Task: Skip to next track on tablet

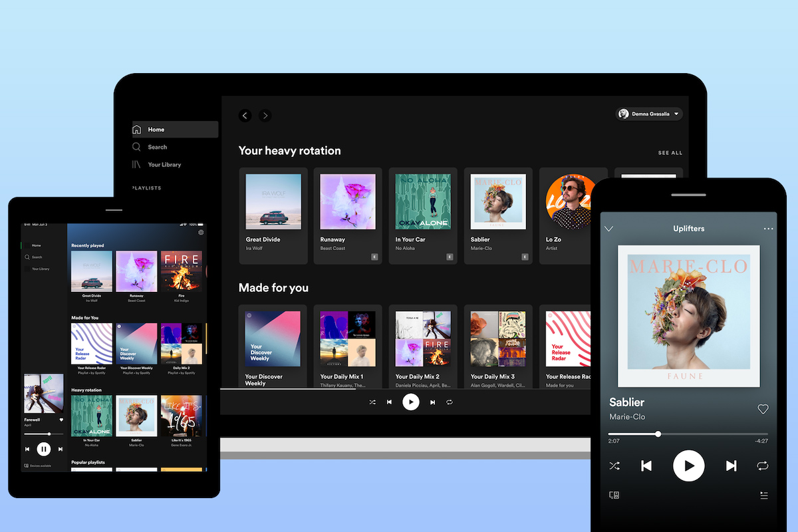Action: coord(61,449)
